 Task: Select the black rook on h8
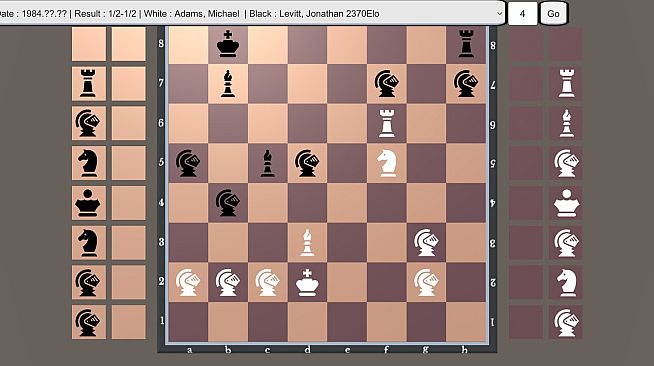(466, 44)
